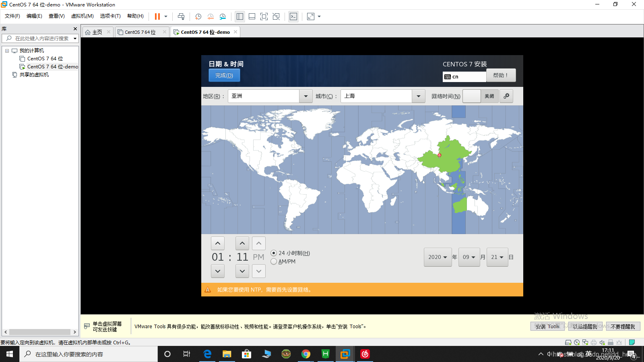The image size is (644, 362).
Task: Click the hard disk device status icon
Action: pyautogui.click(x=568, y=342)
